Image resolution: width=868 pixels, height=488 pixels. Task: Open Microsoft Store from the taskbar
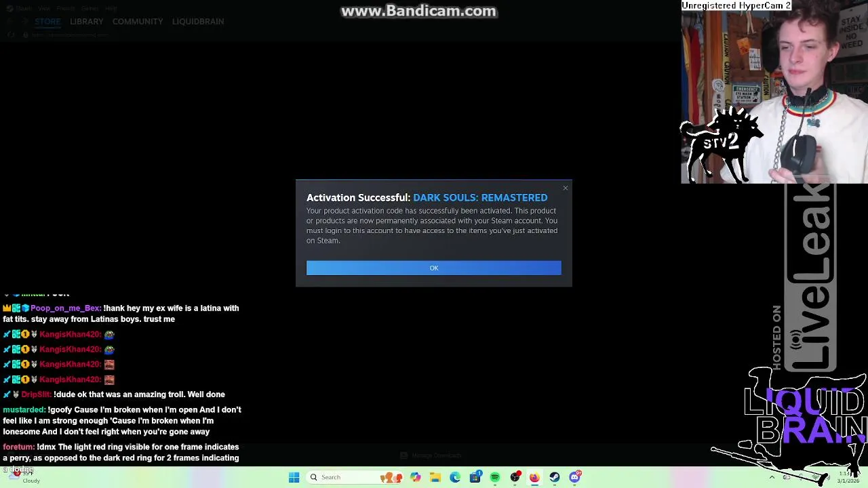tap(475, 477)
